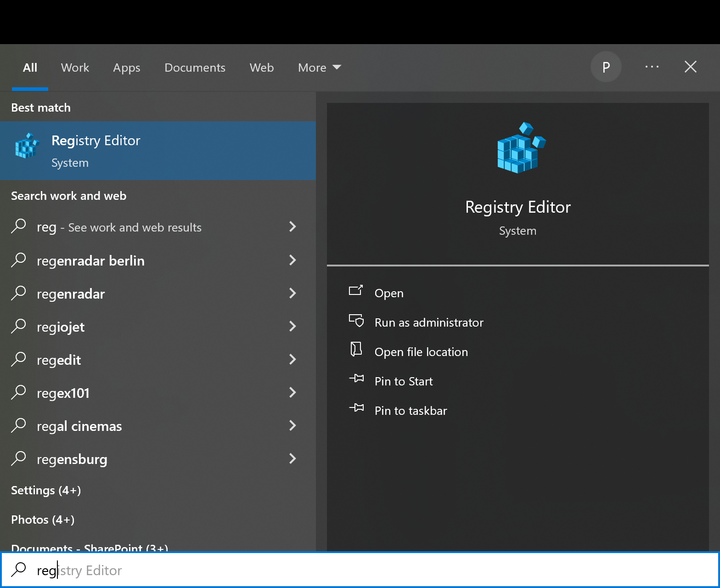Click the pin icon for Pin to taskbar
Screen dimensions: 720x588
point(356,408)
